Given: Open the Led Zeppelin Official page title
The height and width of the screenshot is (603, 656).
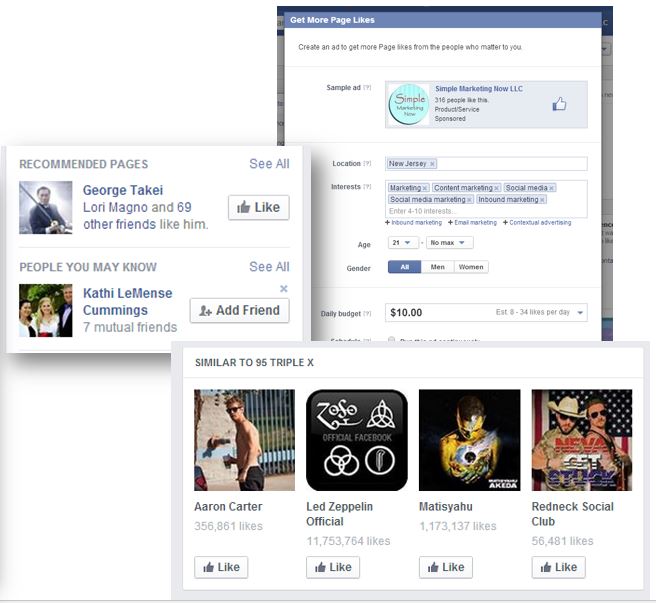Looking at the screenshot, I should [x=339, y=514].
